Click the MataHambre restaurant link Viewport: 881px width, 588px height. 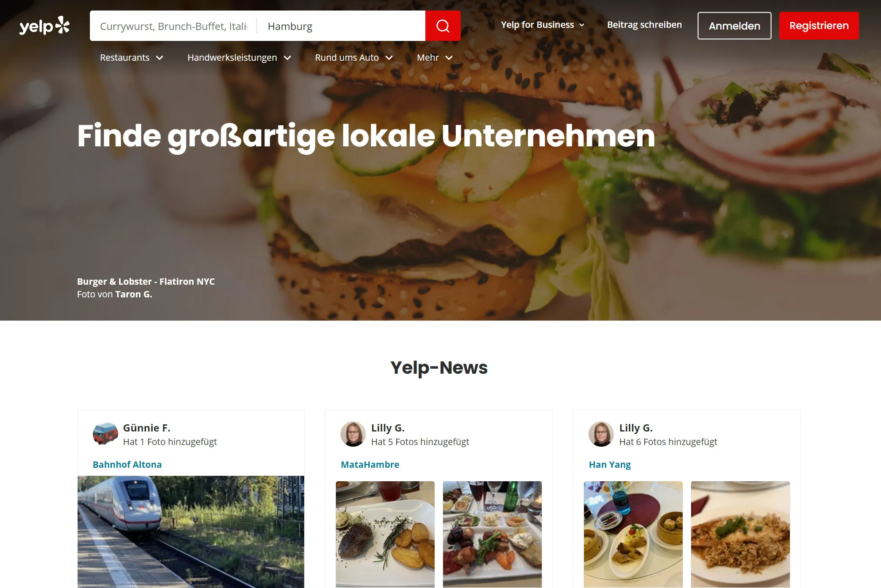[x=370, y=464]
